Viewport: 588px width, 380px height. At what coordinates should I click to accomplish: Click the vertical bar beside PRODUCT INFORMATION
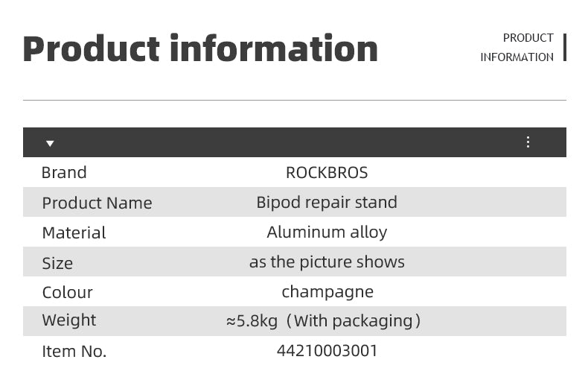565,47
